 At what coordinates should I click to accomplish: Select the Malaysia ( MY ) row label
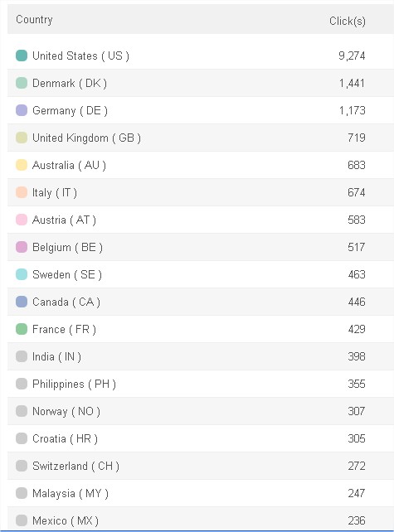[71, 493]
